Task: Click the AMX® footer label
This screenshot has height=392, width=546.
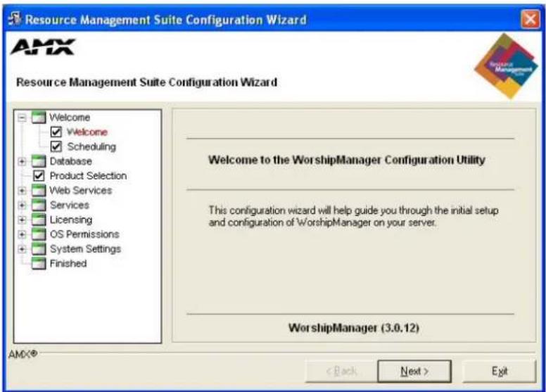Action: 23,355
